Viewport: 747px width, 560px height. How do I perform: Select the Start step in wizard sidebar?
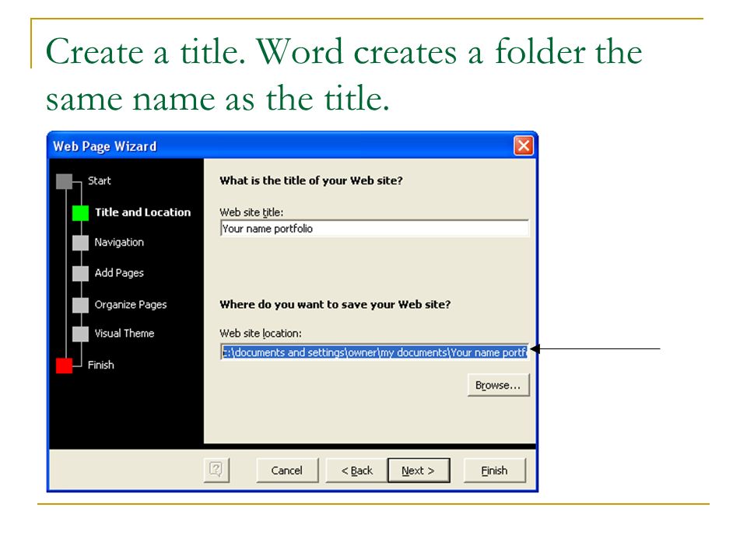click(x=99, y=181)
